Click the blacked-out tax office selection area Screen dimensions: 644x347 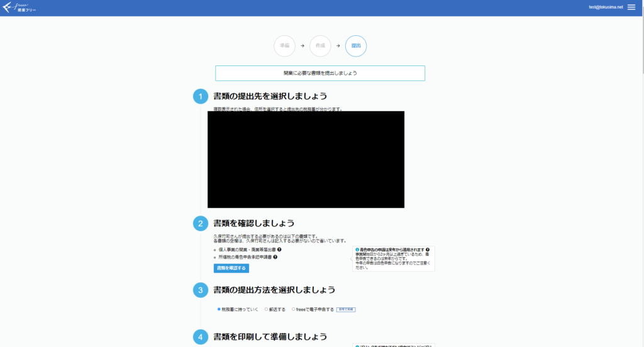(x=306, y=160)
